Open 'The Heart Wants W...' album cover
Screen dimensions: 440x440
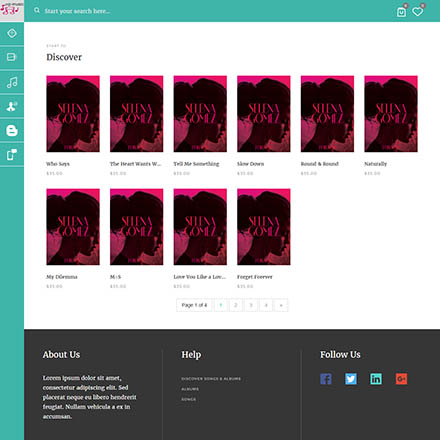137,114
